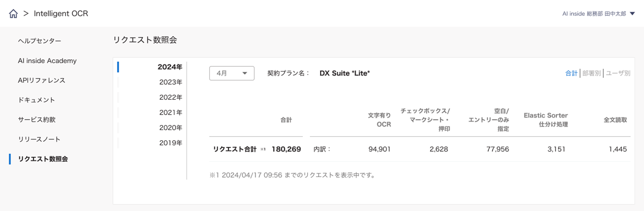Choose the 2022年 year tab
The width and height of the screenshot is (644, 211).
171,97
